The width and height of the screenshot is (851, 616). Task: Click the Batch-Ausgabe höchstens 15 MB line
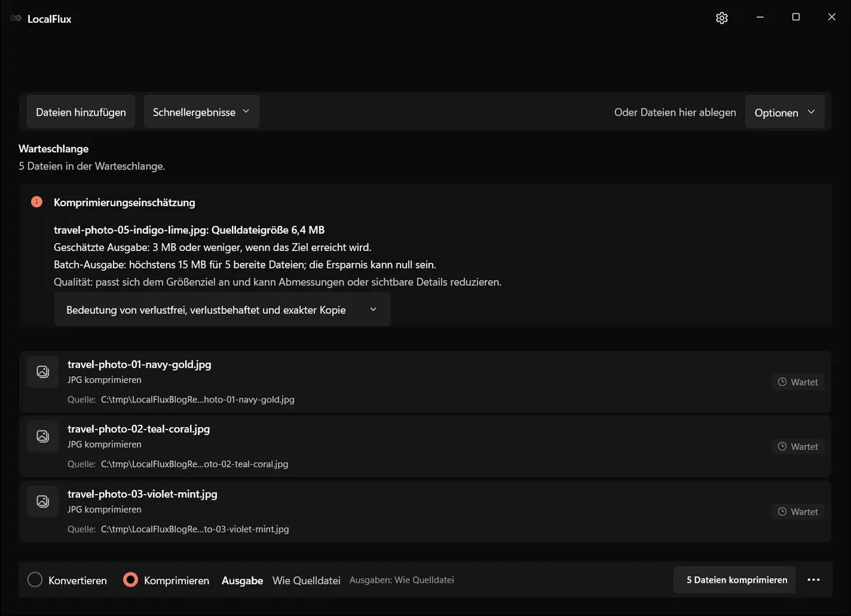click(245, 264)
